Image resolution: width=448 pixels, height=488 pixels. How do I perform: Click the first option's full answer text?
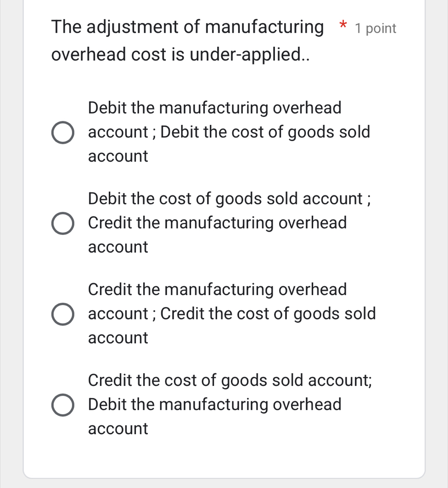[229, 132]
